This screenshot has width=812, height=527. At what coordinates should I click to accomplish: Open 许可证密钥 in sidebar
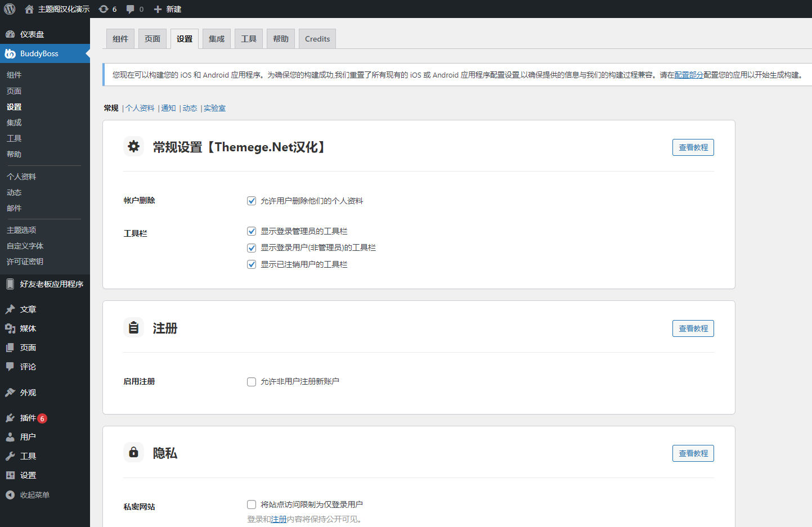(x=25, y=262)
